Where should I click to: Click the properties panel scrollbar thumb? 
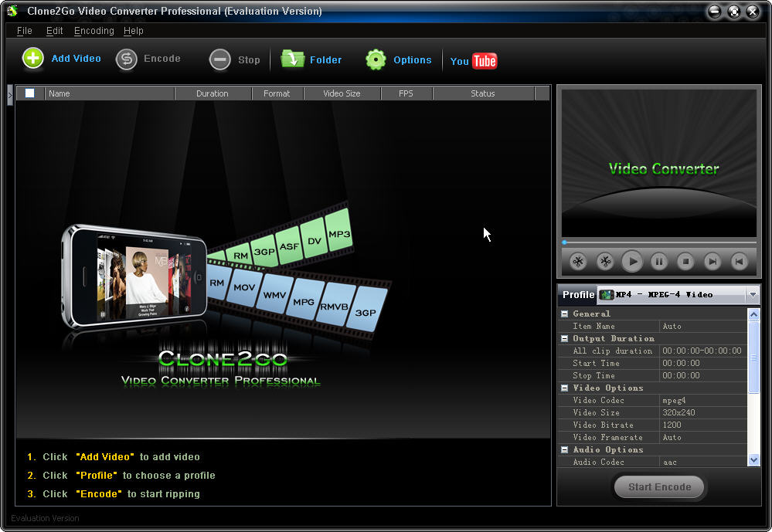point(753,357)
